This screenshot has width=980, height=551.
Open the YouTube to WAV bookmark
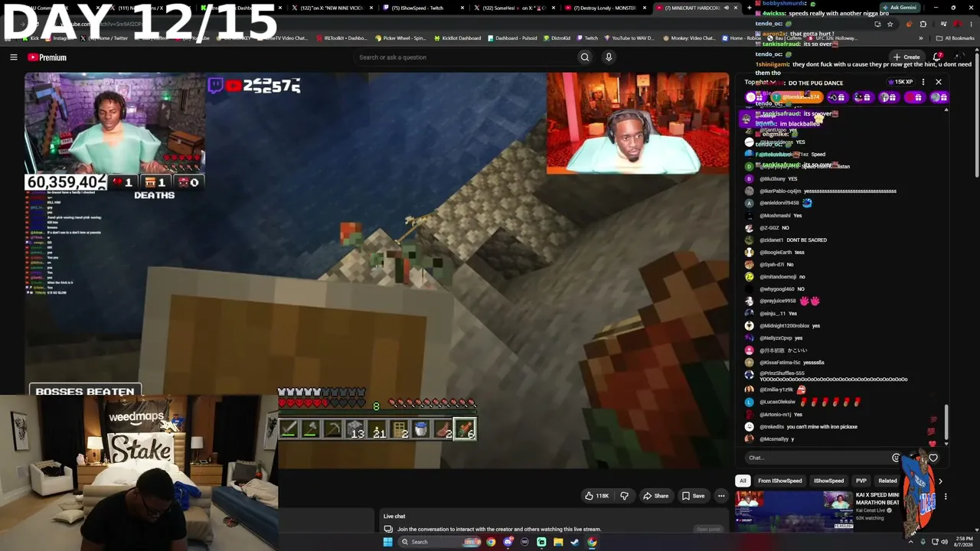[x=629, y=38]
